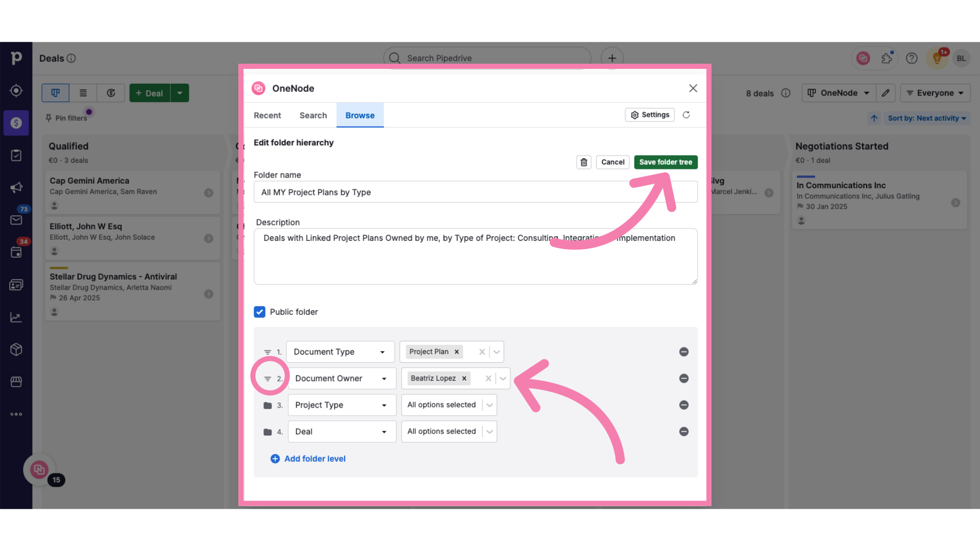The height and width of the screenshot is (551, 980).
Task: Uncheck the Public folder checkbox
Action: coord(260,312)
